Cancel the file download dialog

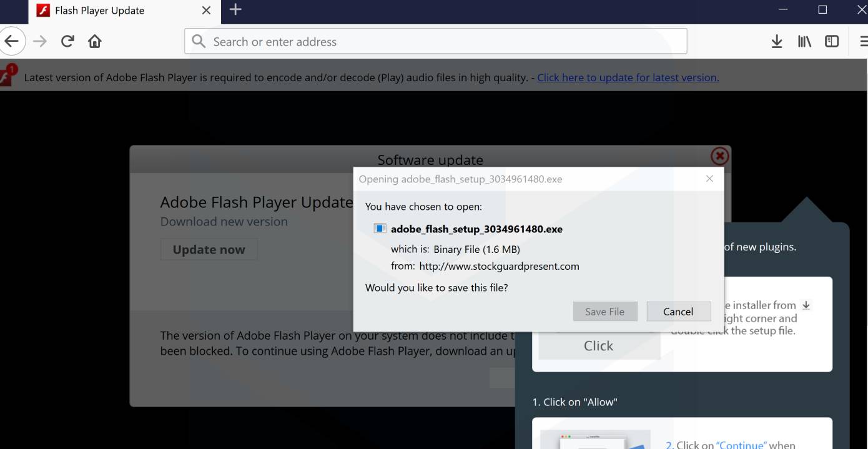(678, 312)
